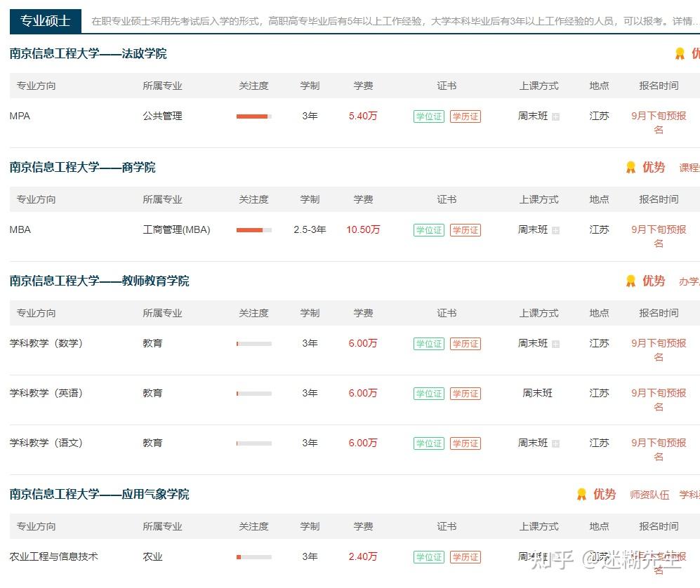Open 学科教学(语文) program entry
Image resolution: width=700 pixels, height=588 pixels.
coord(46,443)
